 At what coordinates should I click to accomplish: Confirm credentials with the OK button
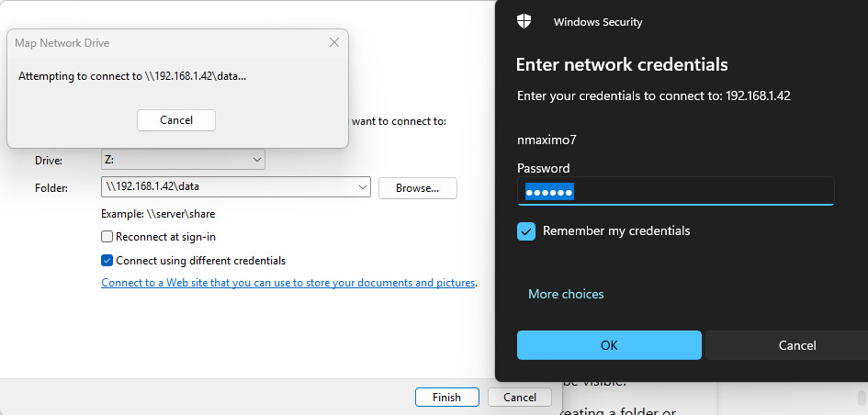coord(609,345)
